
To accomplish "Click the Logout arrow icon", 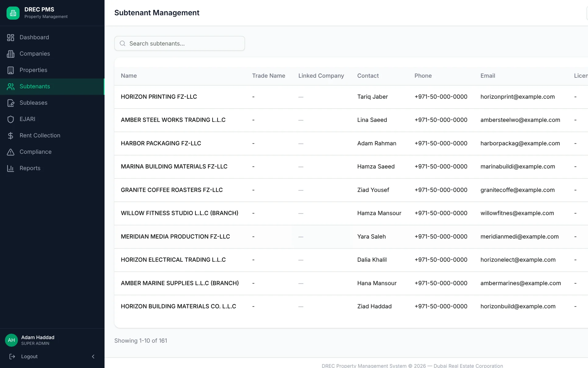I will tap(12, 356).
